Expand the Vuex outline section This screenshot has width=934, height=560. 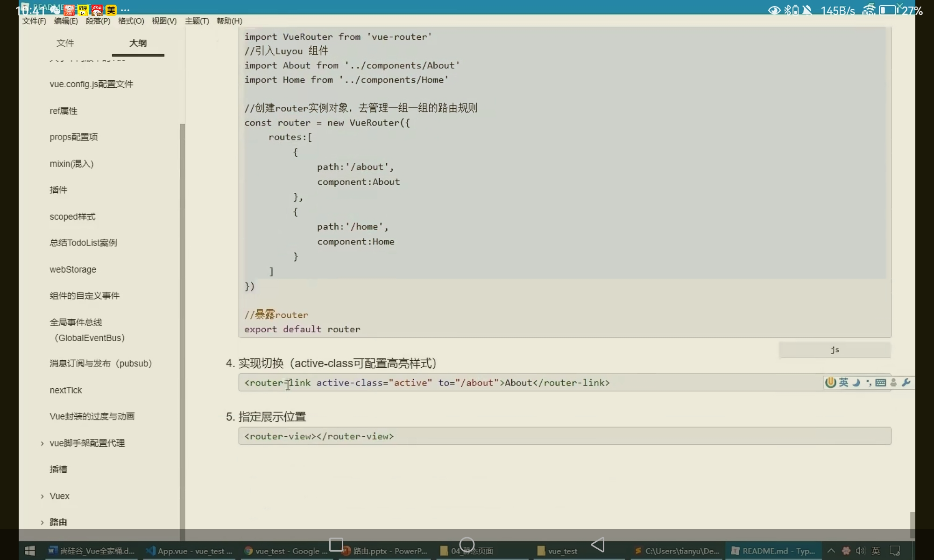[42, 496]
